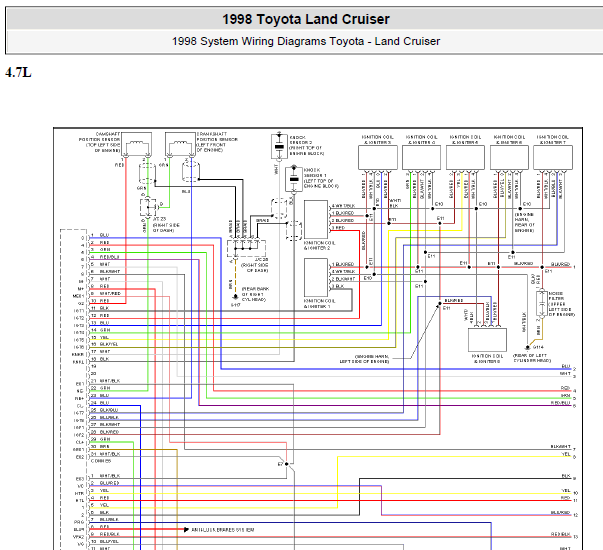Click the 'KNKL' terminal label
This screenshot has height=550, width=603.
[x=78, y=362]
